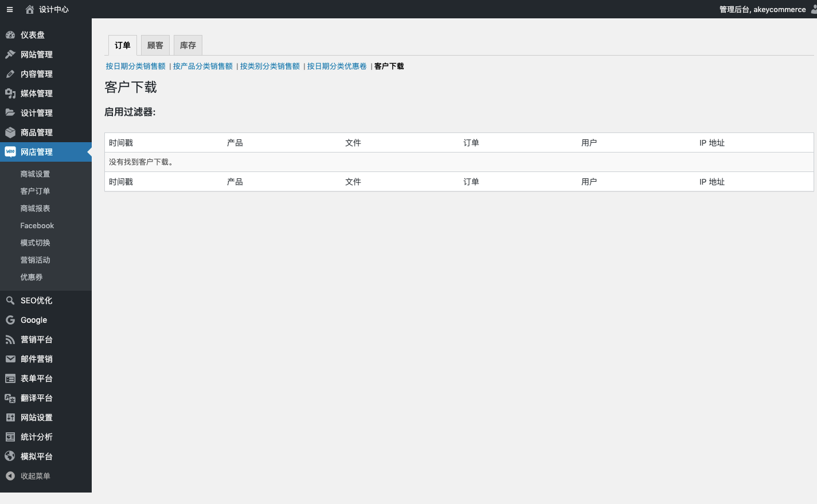
Task: Open the 营销平台 menu label
Action: click(37, 339)
